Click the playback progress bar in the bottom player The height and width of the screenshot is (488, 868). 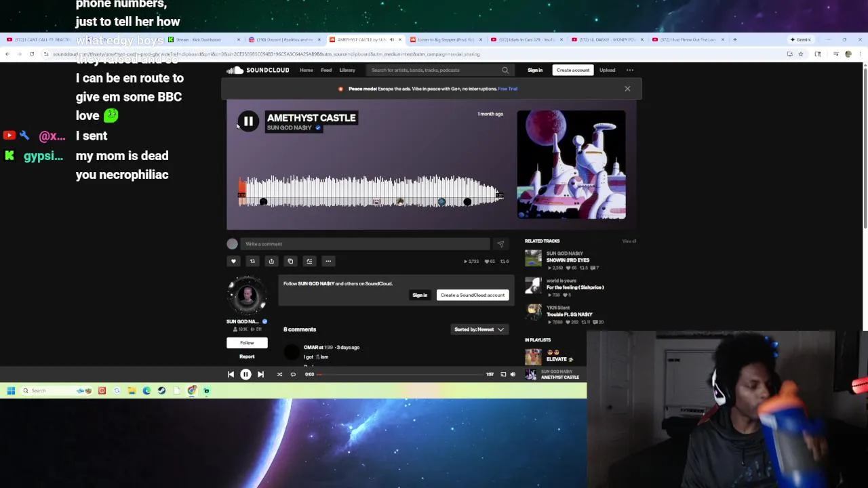(x=400, y=374)
